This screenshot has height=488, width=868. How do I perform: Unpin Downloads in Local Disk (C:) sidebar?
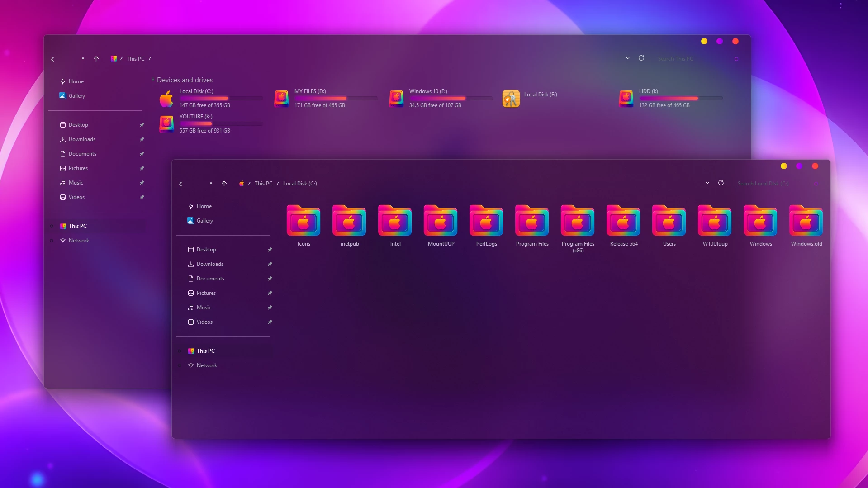point(270,264)
